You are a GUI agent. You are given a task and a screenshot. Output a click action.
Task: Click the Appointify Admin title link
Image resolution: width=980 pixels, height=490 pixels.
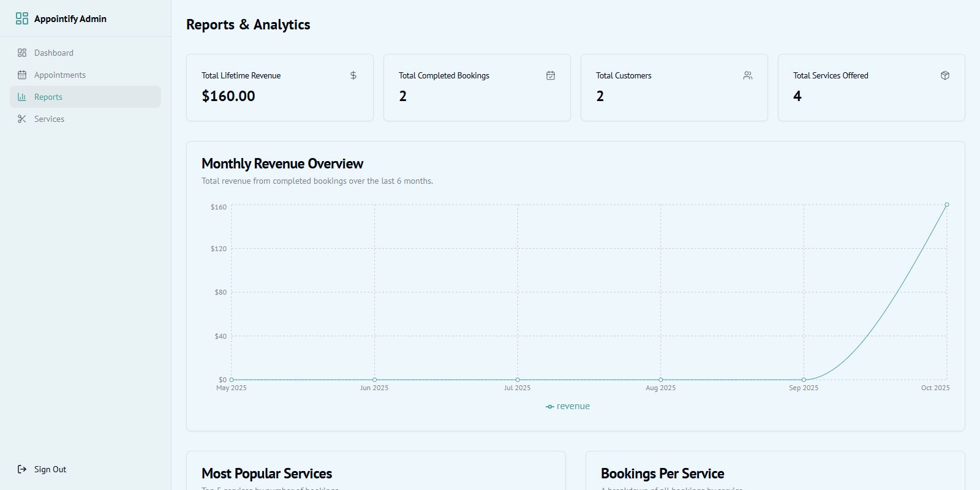(x=70, y=19)
